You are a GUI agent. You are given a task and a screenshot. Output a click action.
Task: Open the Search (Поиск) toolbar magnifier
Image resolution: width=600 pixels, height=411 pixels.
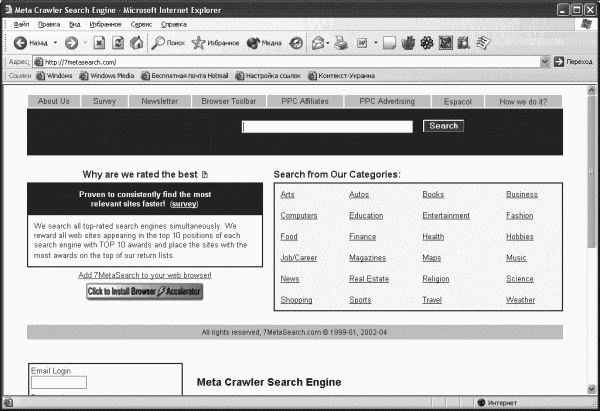point(157,43)
